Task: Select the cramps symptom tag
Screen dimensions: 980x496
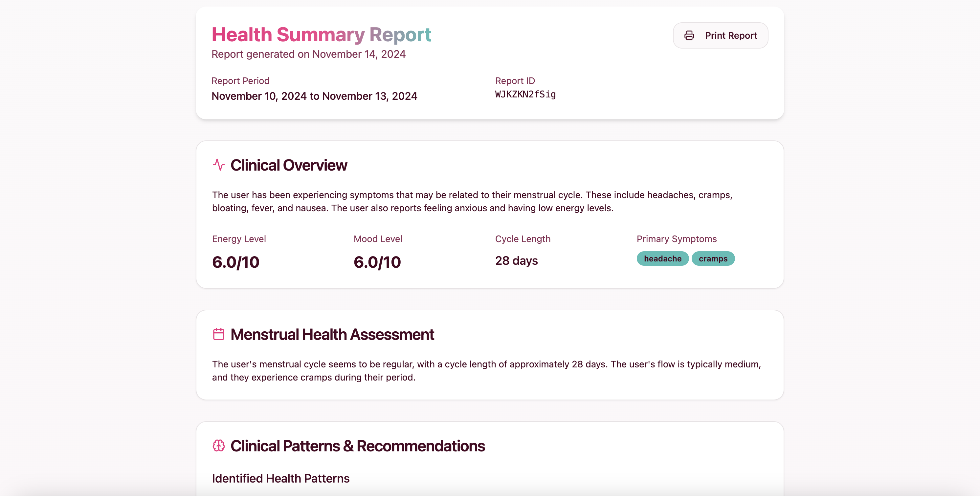Action: click(713, 258)
